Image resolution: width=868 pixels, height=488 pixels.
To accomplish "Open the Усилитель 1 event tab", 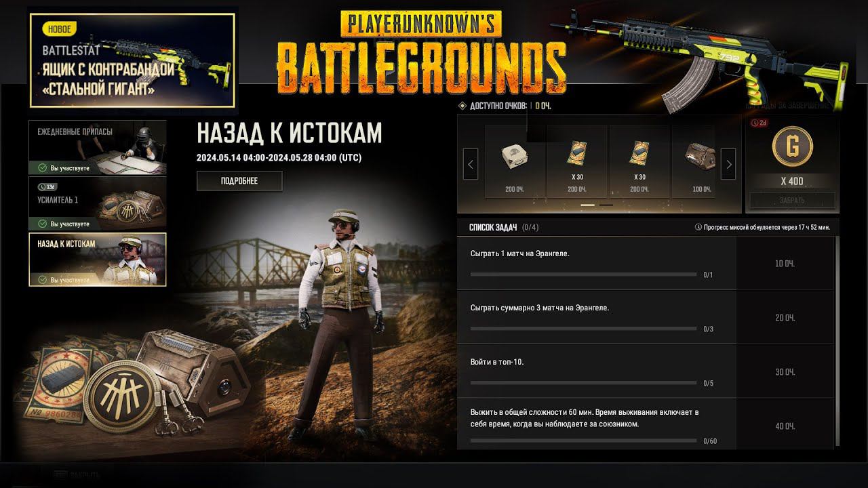I will (x=98, y=203).
